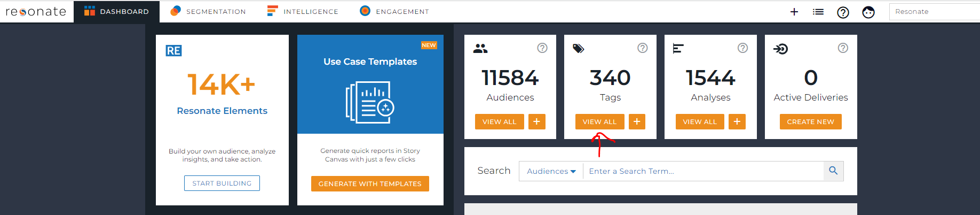Open help for the Analyses card

pyautogui.click(x=742, y=48)
